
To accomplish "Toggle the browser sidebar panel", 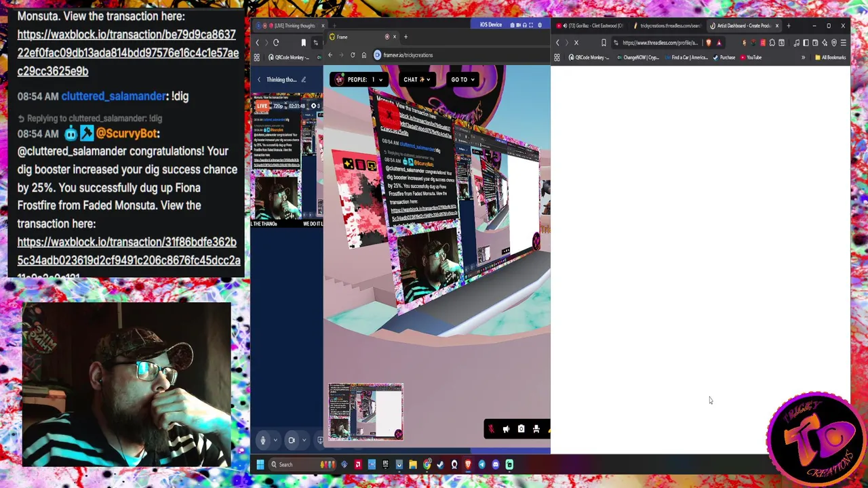I will tap(806, 42).
